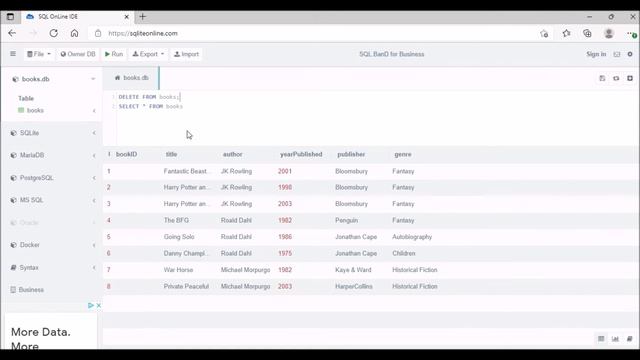Select the books.db editor tab
640x360 pixels.
click(x=131, y=78)
